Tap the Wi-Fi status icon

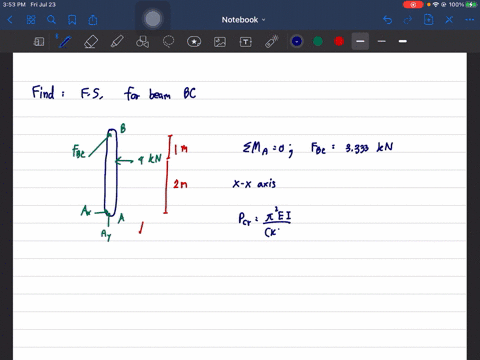pyautogui.click(x=436, y=5)
